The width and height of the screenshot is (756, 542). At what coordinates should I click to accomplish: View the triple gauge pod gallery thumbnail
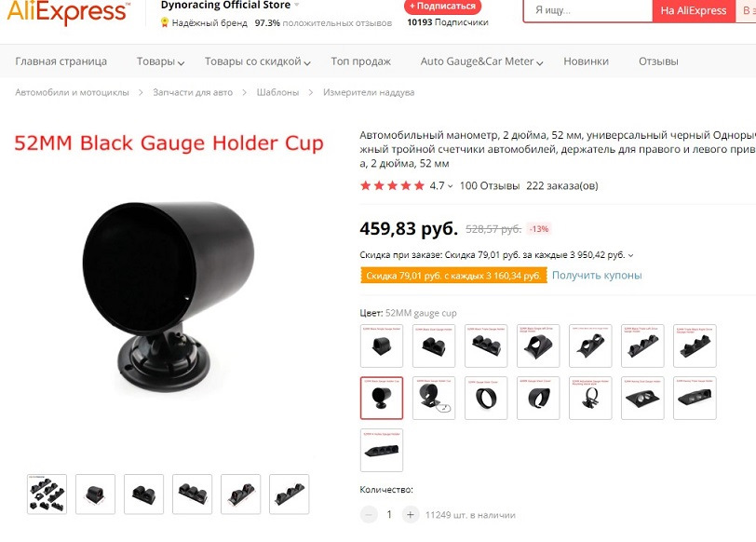pyautogui.click(x=192, y=494)
